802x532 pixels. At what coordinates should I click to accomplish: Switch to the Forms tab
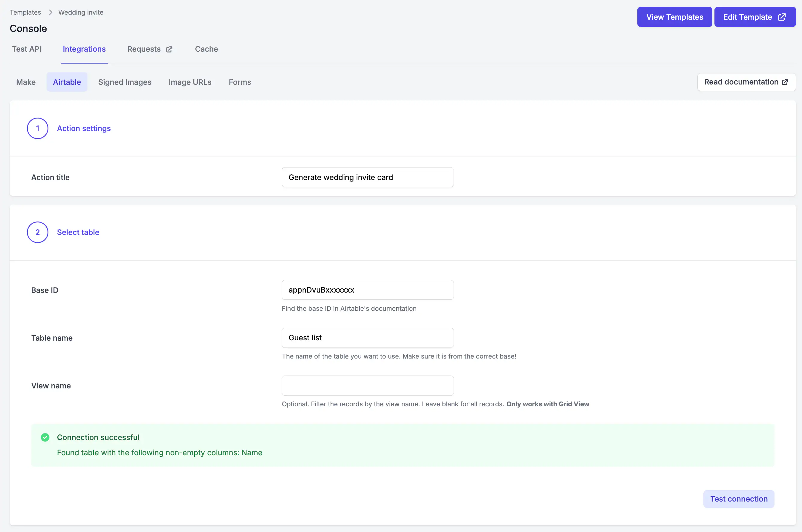(240, 82)
